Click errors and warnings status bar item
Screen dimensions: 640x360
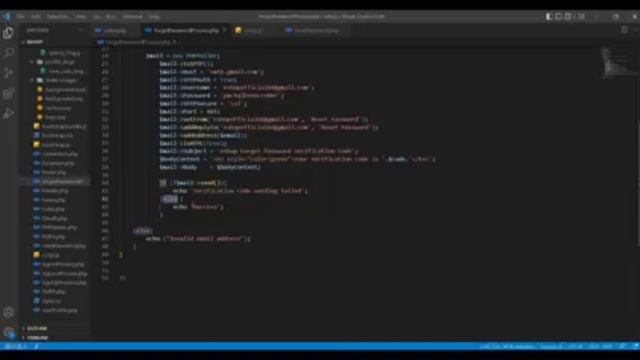point(16,347)
